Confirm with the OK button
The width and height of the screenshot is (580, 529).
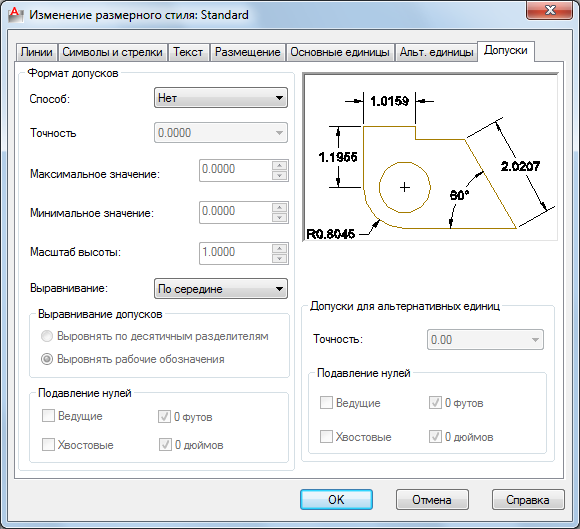click(x=336, y=500)
